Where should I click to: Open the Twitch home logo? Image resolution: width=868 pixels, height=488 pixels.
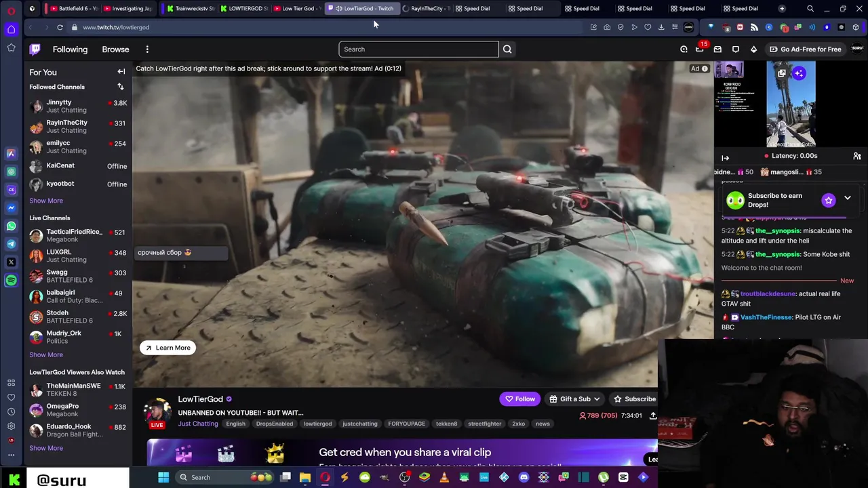(35, 49)
